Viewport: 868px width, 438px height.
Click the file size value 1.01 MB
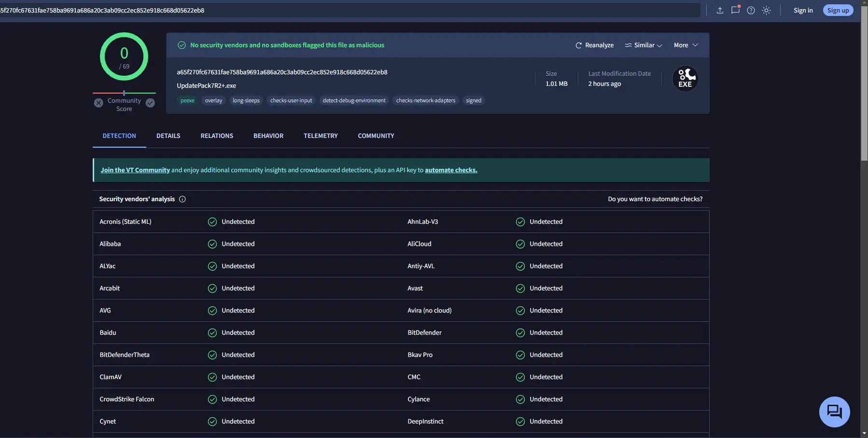(x=557, y=84)
